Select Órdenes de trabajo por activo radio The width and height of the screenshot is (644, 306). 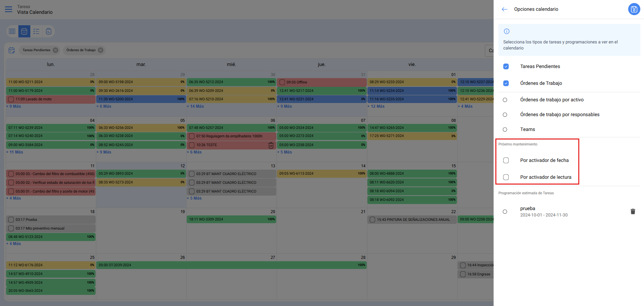pos(505,100)
